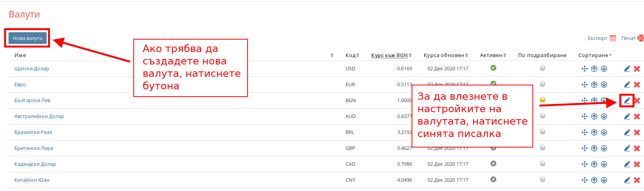Open the Български Лев currency link
This screenshot has height=191, width=644.
[x=32, y=101]
